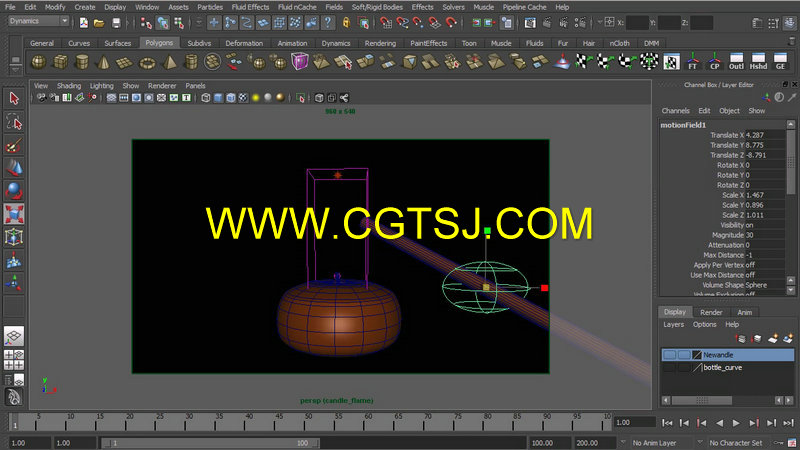Viewport: 800px width, 450px height.
Task: Toggle visibility box of Newandle layer
Action: click(669, 355)
